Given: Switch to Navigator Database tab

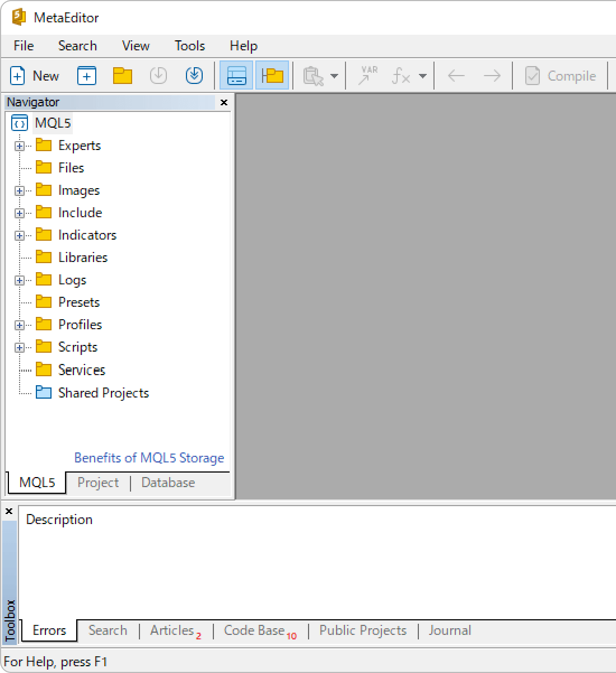Looking at the screenshot, I should tap(168, 483).
